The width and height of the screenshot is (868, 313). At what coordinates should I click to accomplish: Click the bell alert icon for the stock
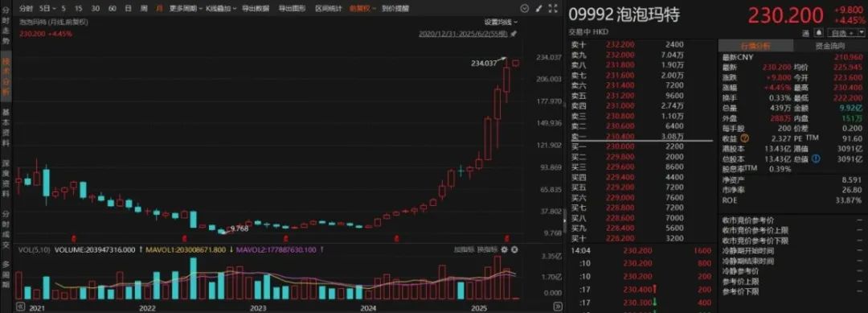coord(818,33)
